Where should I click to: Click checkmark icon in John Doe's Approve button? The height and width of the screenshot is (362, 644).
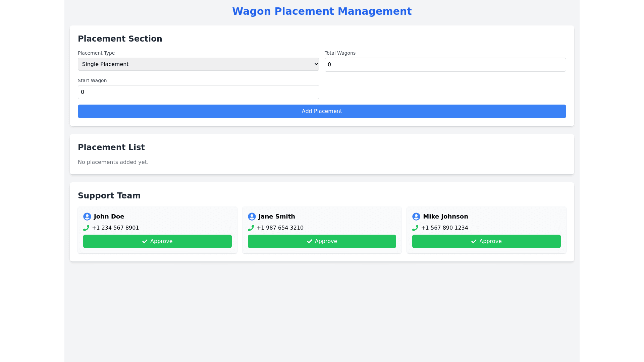click(145, 241)
